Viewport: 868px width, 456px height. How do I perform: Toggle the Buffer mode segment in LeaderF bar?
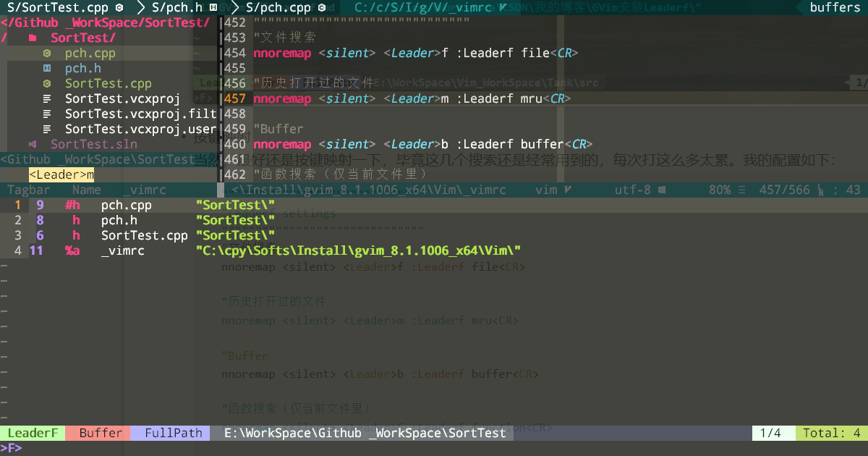[98, 433]
